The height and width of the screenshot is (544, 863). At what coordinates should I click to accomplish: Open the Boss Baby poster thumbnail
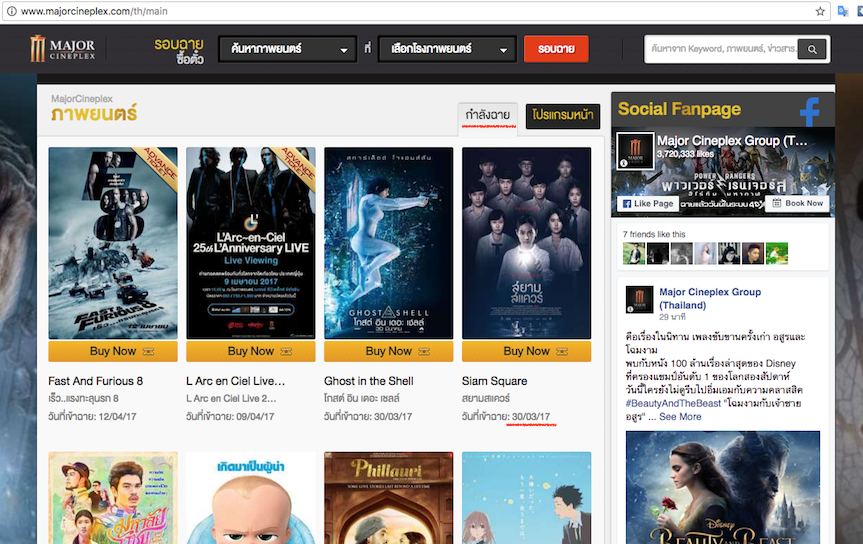tap(250, 498)
